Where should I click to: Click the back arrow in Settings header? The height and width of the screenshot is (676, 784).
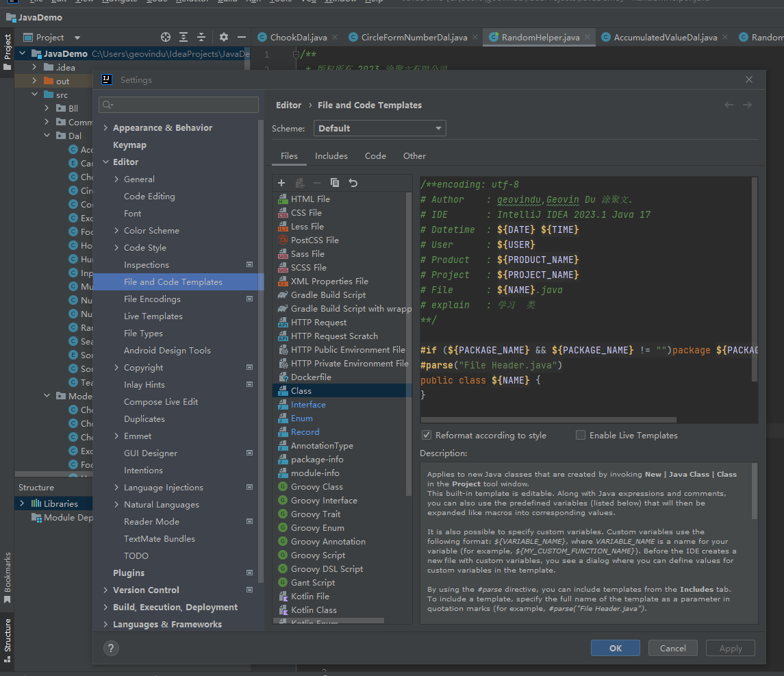tap(729, 105)
